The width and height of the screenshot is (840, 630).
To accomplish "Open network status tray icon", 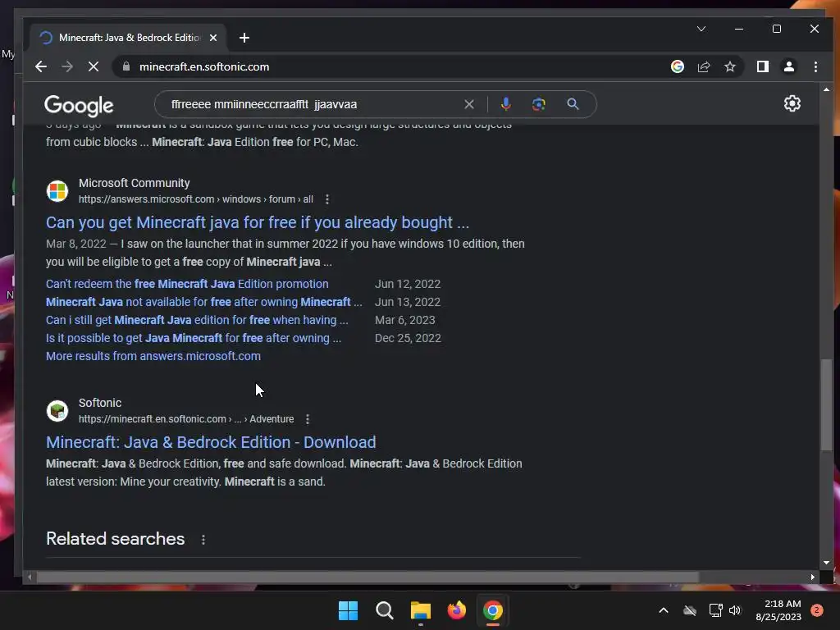I will pos(715,610).
